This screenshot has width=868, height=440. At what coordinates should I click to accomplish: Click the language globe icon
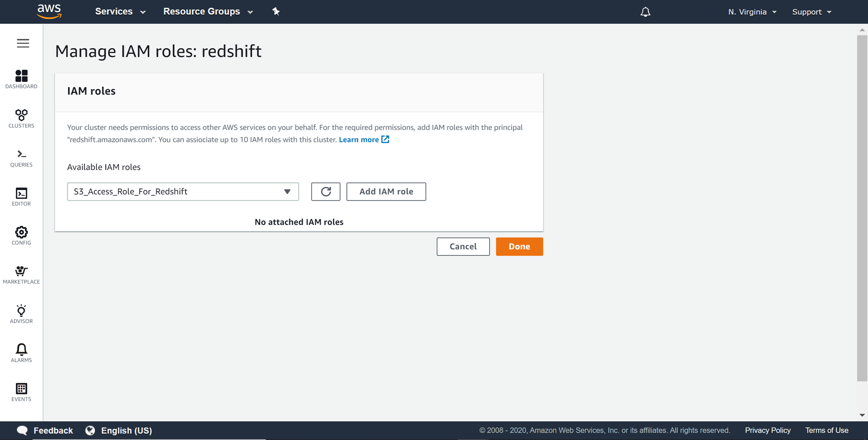90,430
